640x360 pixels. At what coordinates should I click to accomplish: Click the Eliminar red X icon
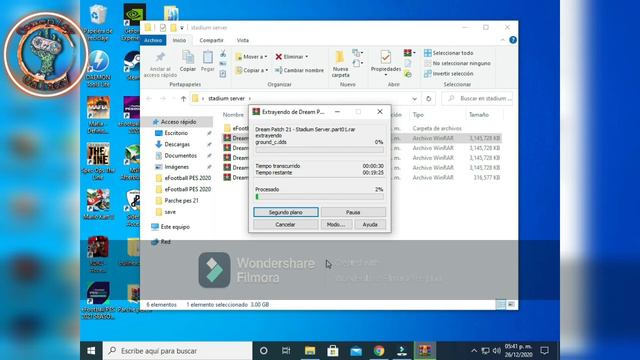coord(279,57)
